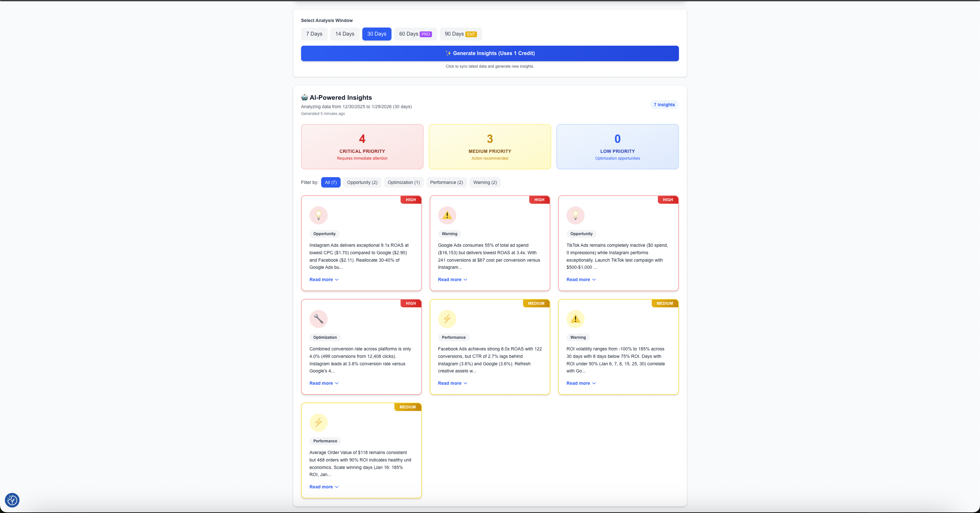Click the lightning Performance icon on Facebook Ads card
This screenshot has width=980, height=513.
point(447,319)
